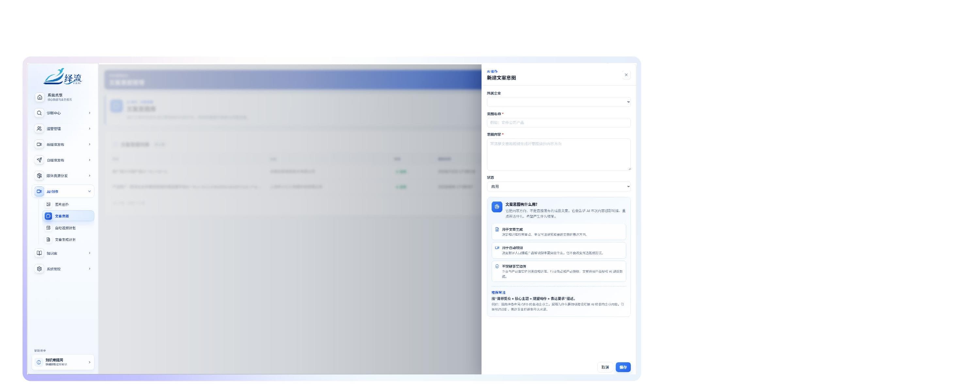Image resolution: width=980 pixels, height=392 pixels.
Task: Open the 系统总览 menu item
Action: pyautogui.click(x=63, y=97)
